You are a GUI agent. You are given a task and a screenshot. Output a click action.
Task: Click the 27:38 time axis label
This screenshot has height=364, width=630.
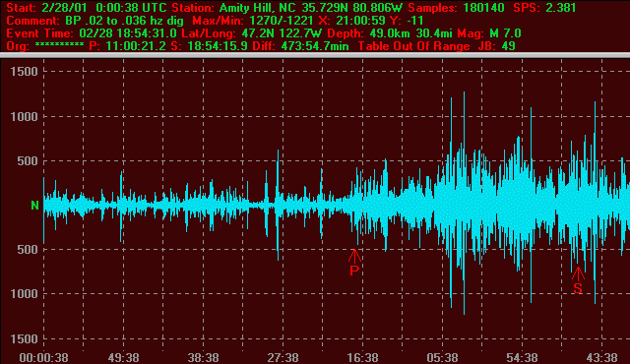(283, 357)
